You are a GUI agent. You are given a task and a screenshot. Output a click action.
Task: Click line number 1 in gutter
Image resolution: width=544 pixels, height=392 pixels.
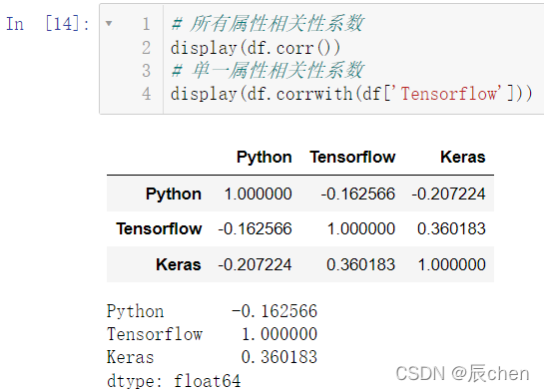pos(146,24)
